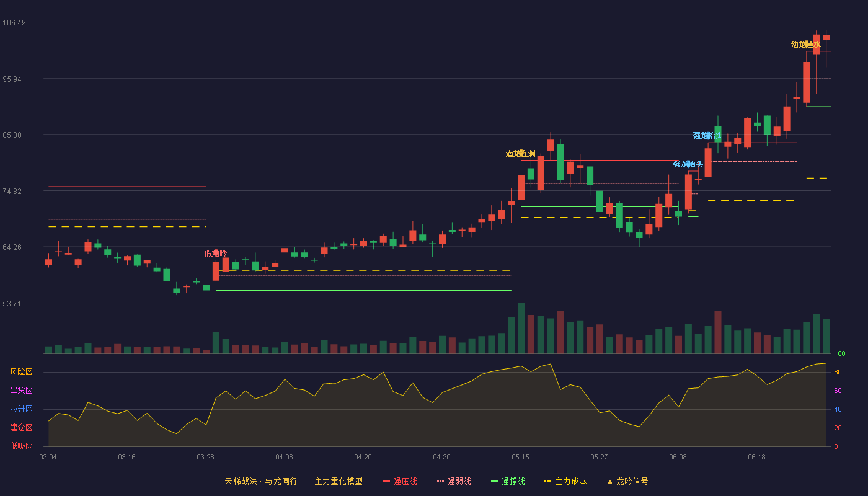The width and height of the screenshot is (868, 496).
Task: Toggle the 强撑线 legend series
Action: pos(508,481)
